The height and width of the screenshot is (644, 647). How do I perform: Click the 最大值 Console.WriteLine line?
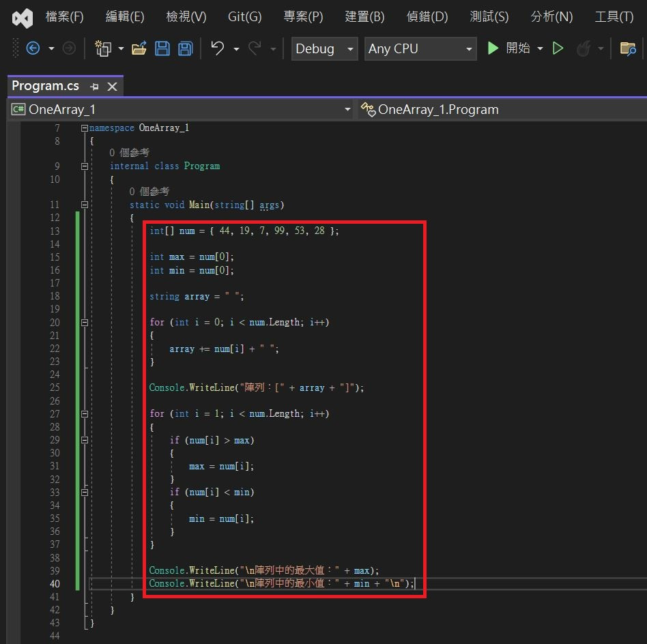click(263, 570)
